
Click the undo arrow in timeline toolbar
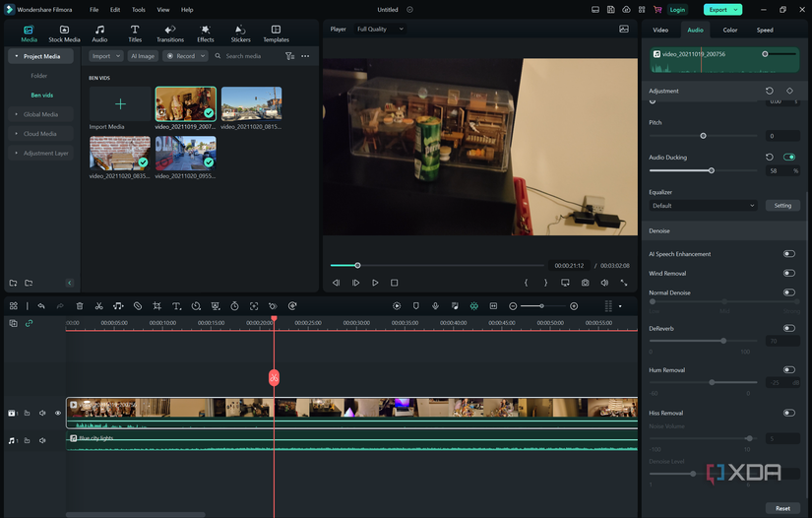(x=41, y=306)
